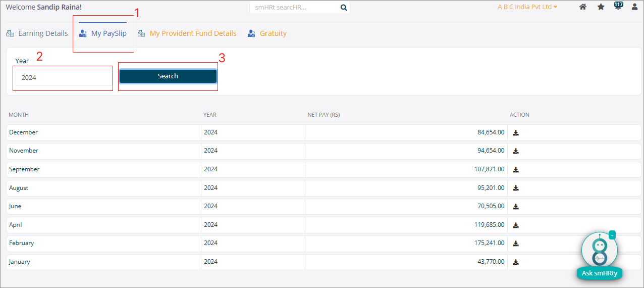Open the user profile icon
The image size is (644, 288).
click(635, 7)
